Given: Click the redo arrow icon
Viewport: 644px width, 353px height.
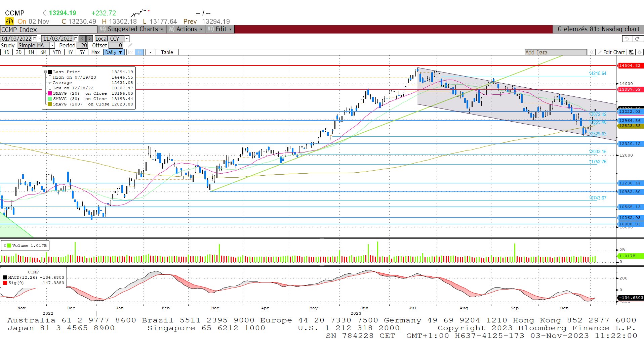Looking at the screenshot, I should click(x=637, y=39).
